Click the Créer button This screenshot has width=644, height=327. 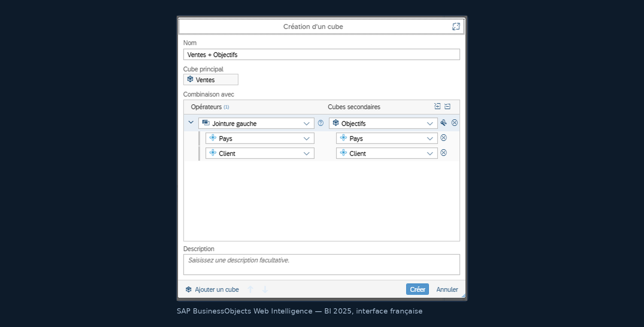pos(417,289)
